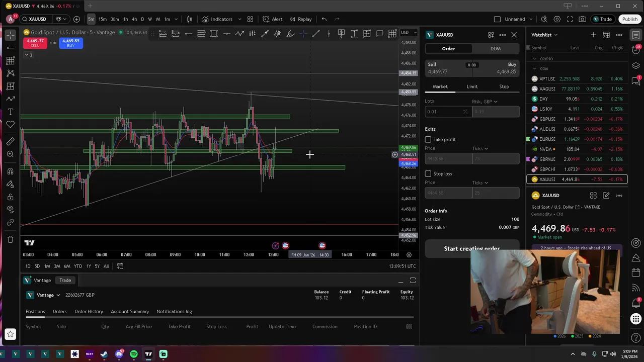Select the Fibonacci/pitchfork tool in left sidebar
Viewport: 644px width, 362px height.
coord(10,60)
